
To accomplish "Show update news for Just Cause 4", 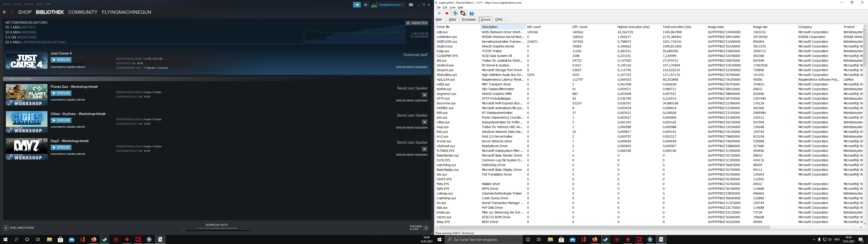I will [x=412, y=67].
